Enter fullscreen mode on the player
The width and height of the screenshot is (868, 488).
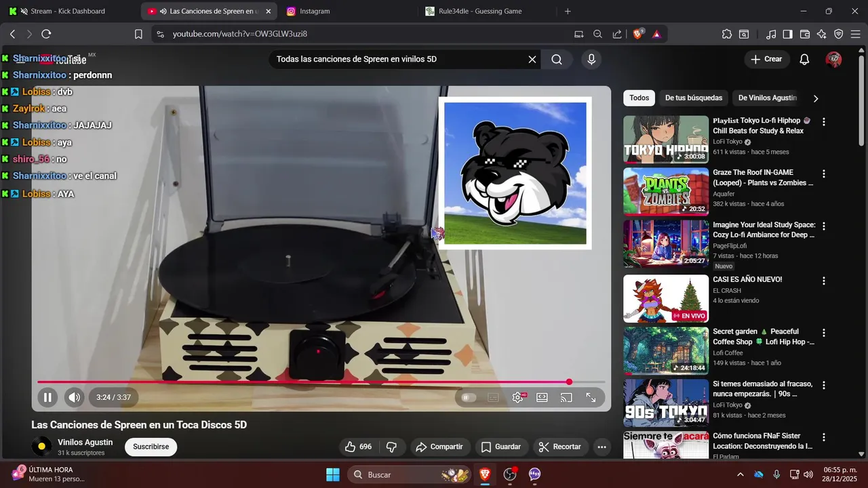[591, 398]
